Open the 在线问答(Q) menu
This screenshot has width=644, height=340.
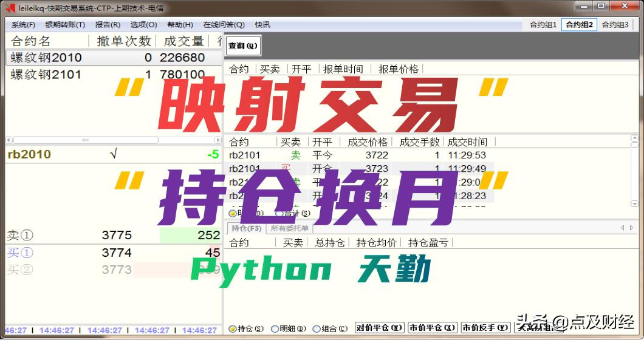(x=224, y=25)
